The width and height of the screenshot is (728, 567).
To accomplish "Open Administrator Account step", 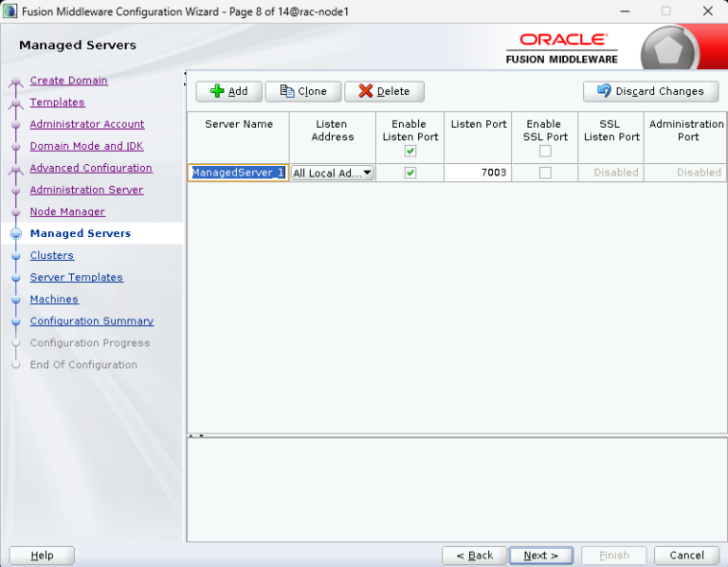I will click(87, 124).
